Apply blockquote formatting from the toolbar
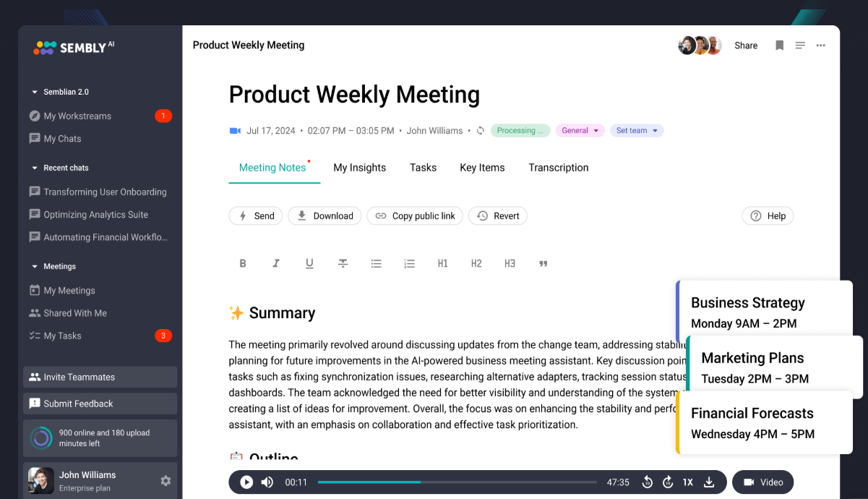868x499 pixels. click(543, 264)
